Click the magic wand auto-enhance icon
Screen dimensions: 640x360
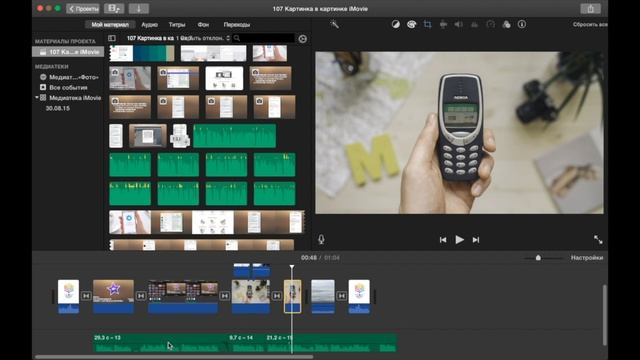click(x=334, y=24)
